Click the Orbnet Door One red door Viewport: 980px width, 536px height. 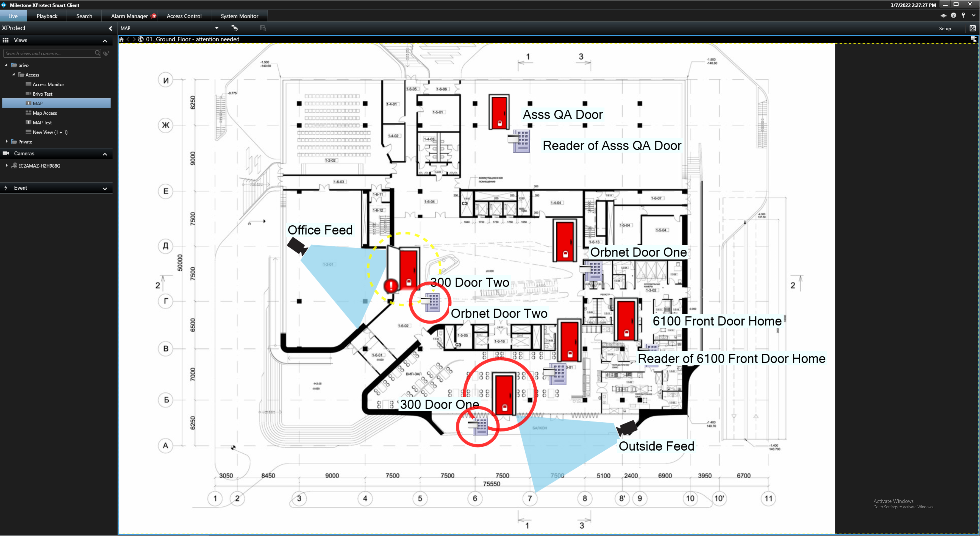click(565, 240)
